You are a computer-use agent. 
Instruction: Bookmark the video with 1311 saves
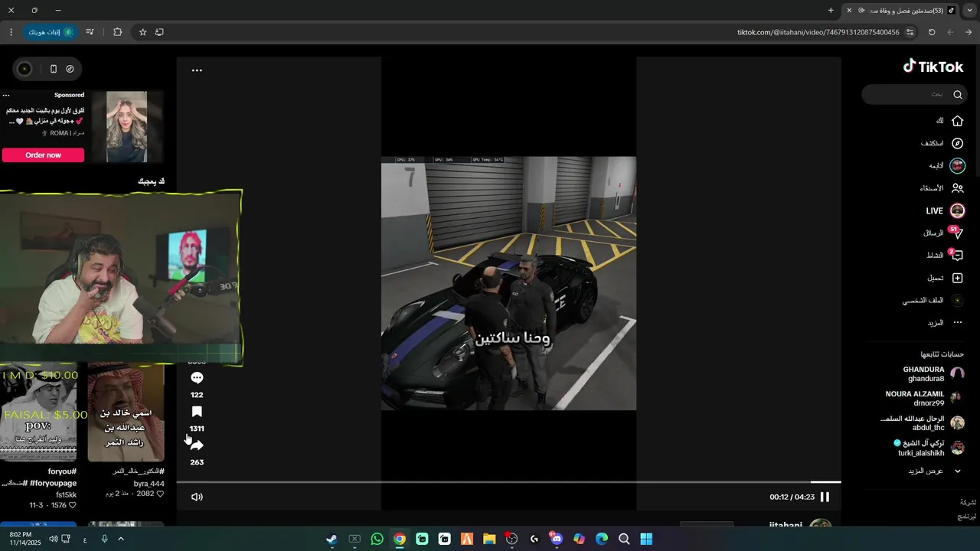click(x=197, y=412)
